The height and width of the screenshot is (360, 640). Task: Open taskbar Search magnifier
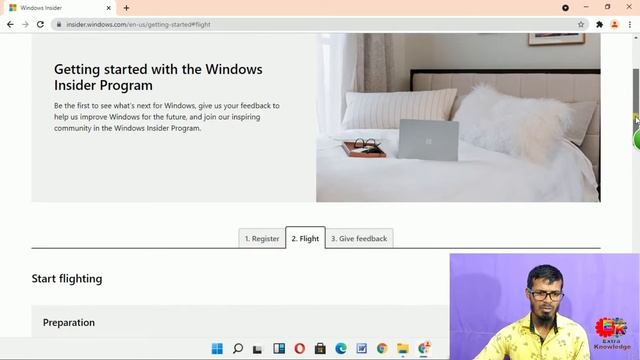pos(238,349)
